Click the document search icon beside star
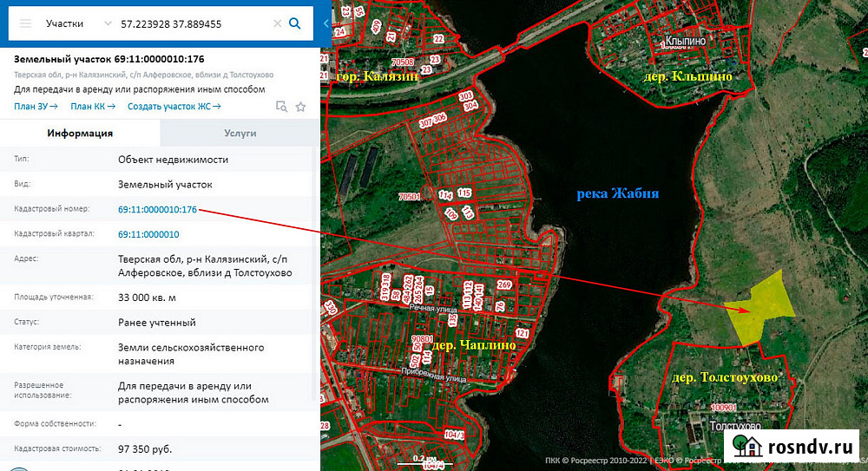This screenshot has height=471, width=868. tap(281, 107)
